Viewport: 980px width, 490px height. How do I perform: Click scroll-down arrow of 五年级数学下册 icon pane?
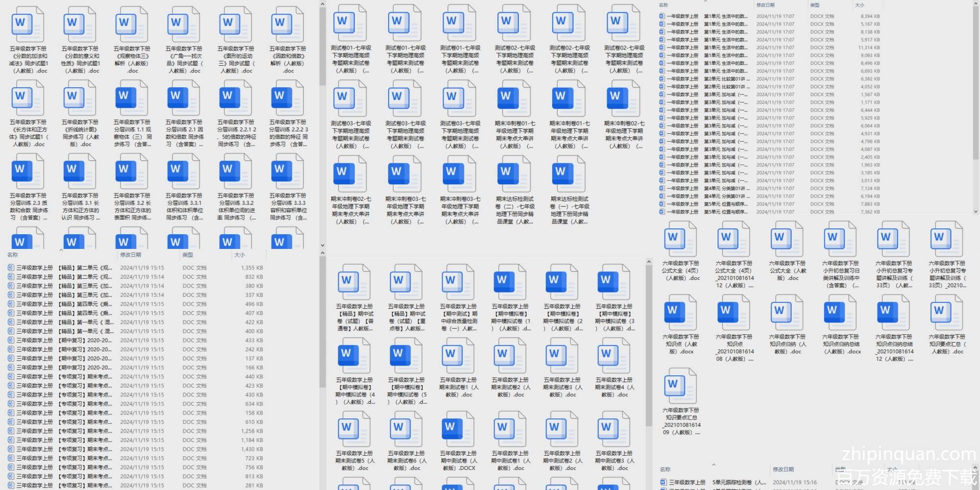point(322,245)
